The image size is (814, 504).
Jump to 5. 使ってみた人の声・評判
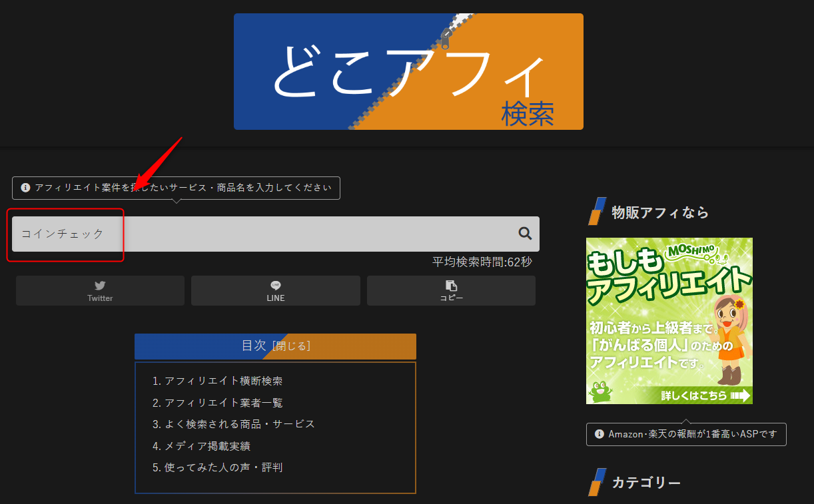point(217,467)
